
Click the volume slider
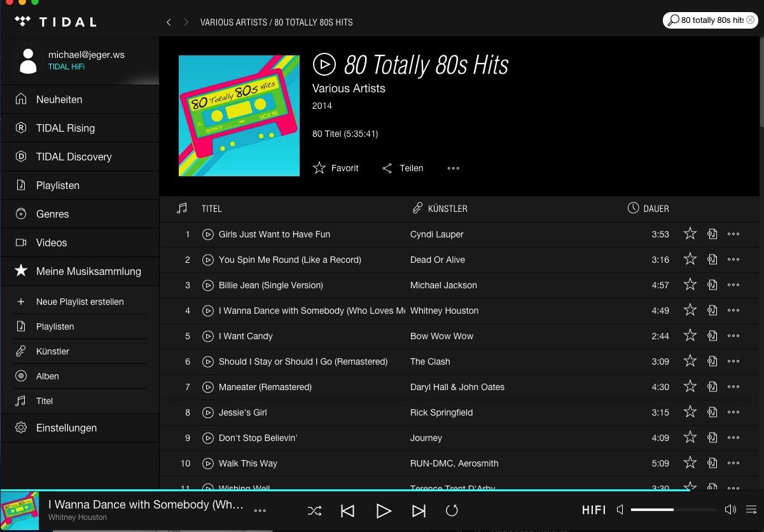pyautogui.click(x=674, y=510)
